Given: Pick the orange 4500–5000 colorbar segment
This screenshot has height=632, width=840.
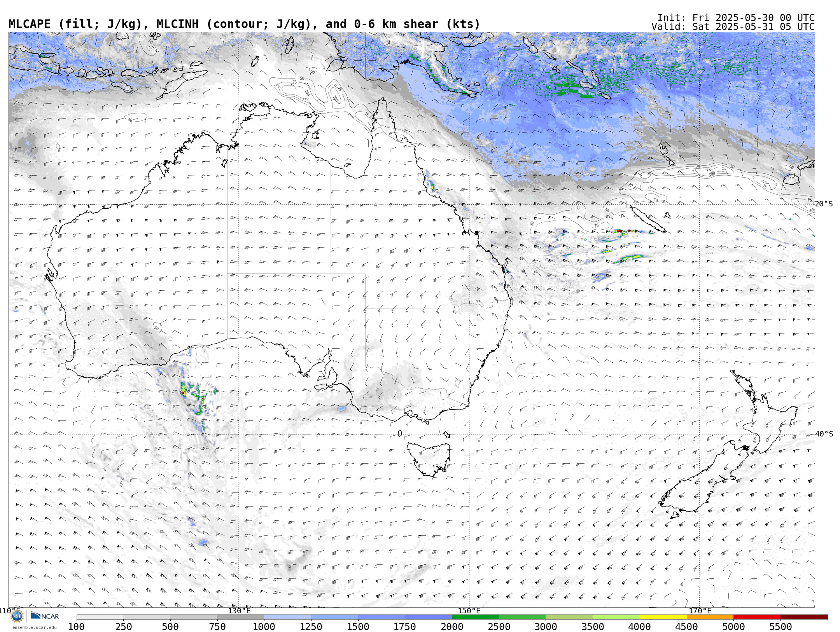Looking at the screenshot, I should click(x=710, y=617).
